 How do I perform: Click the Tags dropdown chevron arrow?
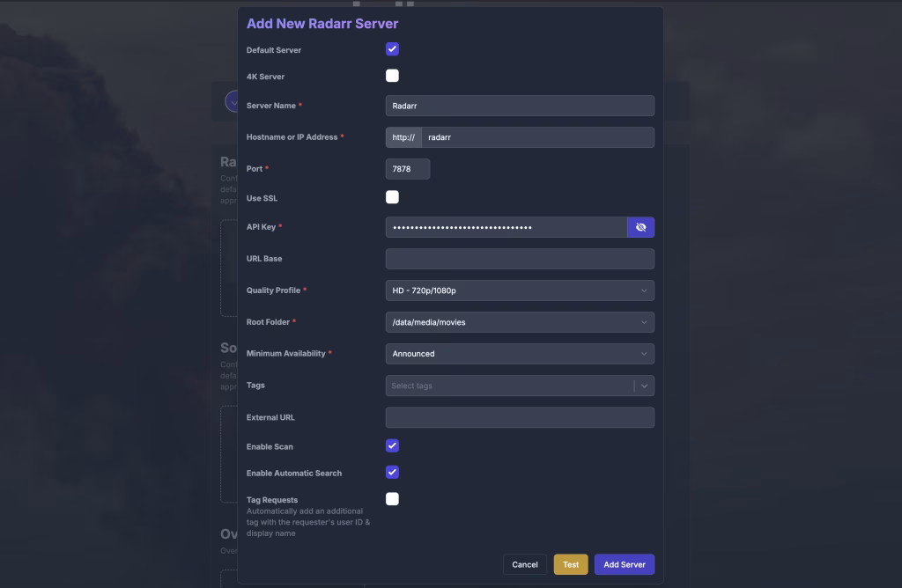[x=644, y=386]
